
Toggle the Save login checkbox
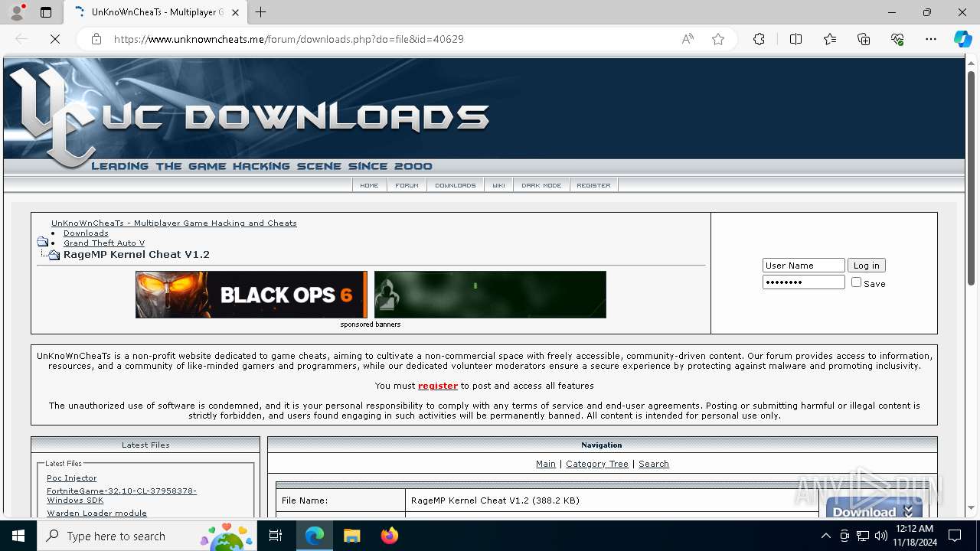tap(856, 282)
